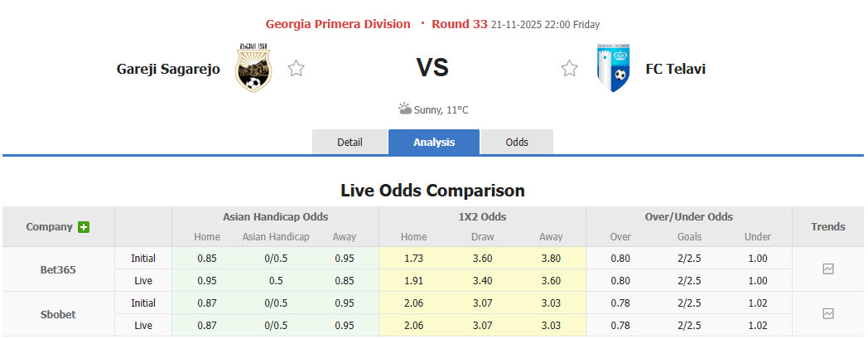The height and width of the screenshot is (339, 868).
Task: Click the Gareji Sagarejo team crest
Action: pyautogui.click(x=253, y=68)
